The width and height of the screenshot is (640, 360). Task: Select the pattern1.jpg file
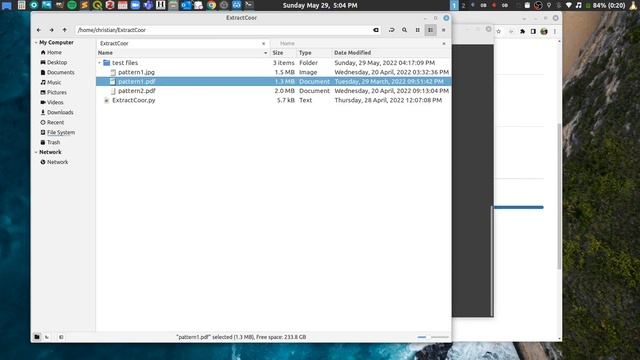point(273,72)
